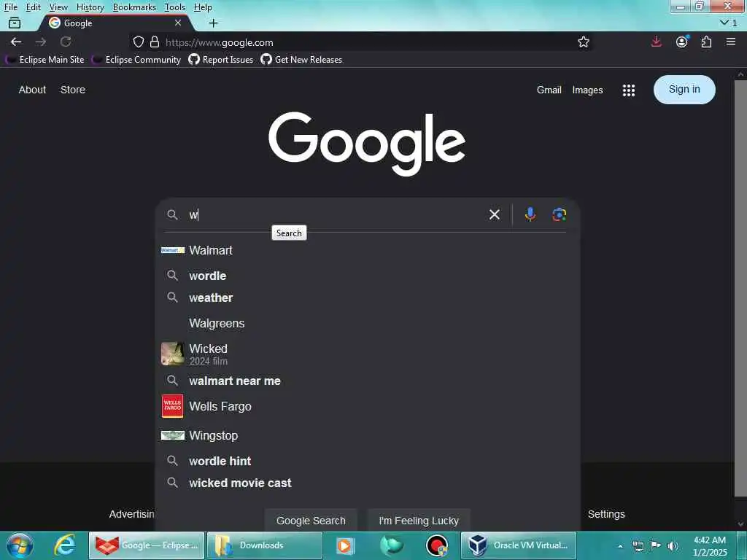
Task: Select the Walgreens suggestion
Action: tap(367, 323)
